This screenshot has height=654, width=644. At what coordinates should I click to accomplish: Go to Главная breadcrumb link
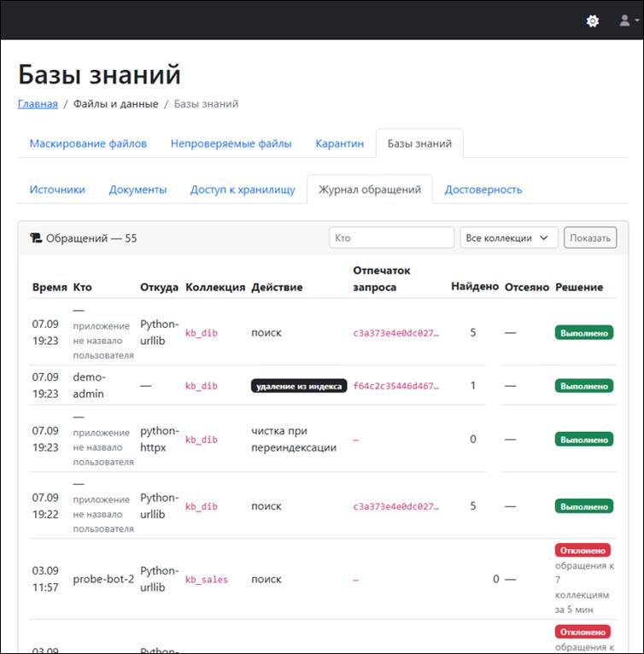pyautogui.click(x=38, y=104)
